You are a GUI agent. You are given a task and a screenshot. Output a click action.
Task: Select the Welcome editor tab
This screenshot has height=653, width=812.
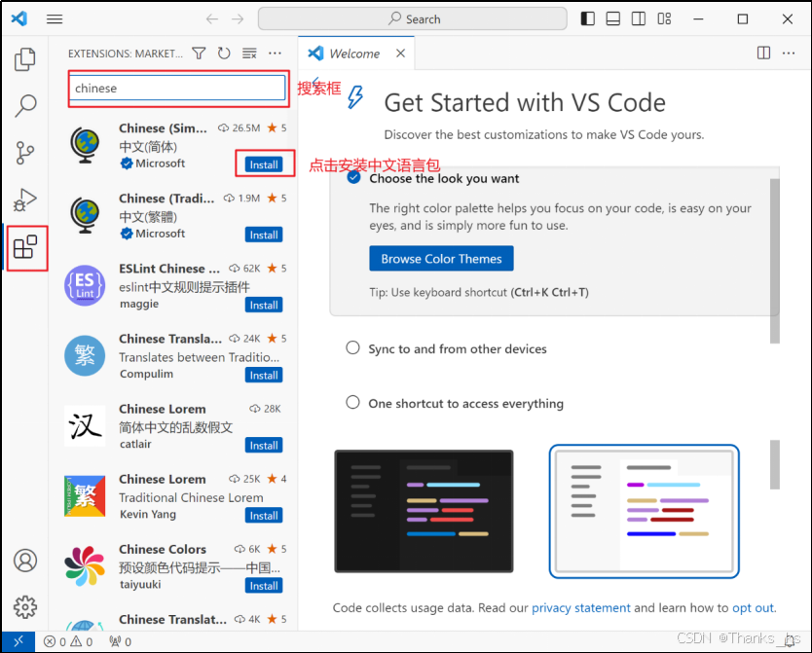click(356, 54)
